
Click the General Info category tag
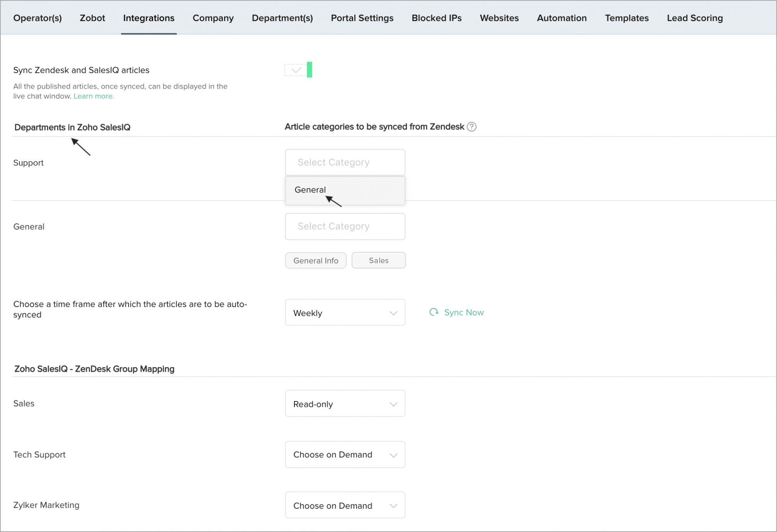(x=316, y=260)
